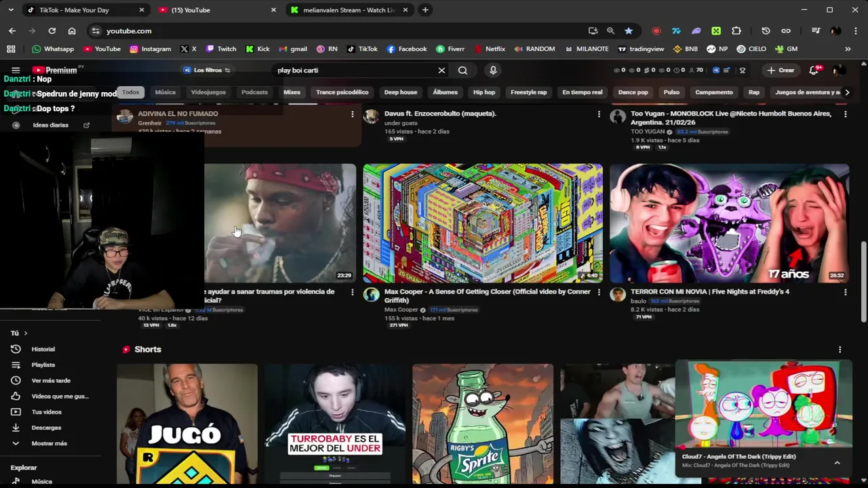Bookmark this page with the star
The height and width of the screenshot is (488, 868).
629,30
